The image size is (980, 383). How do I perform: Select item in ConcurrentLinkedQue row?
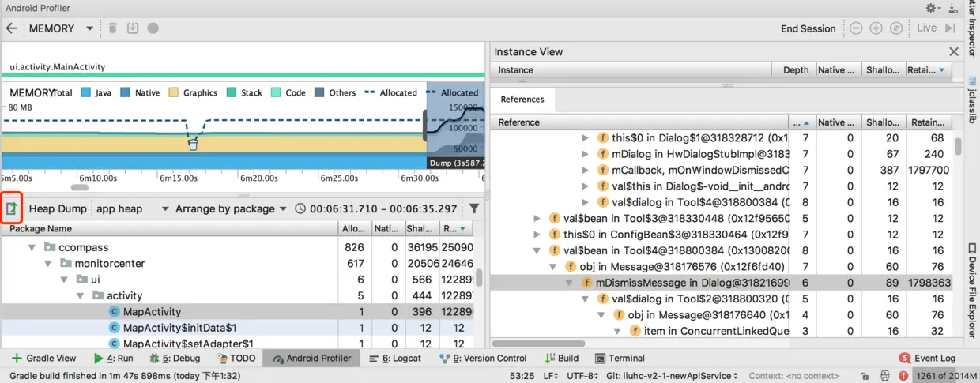(721, 331)
